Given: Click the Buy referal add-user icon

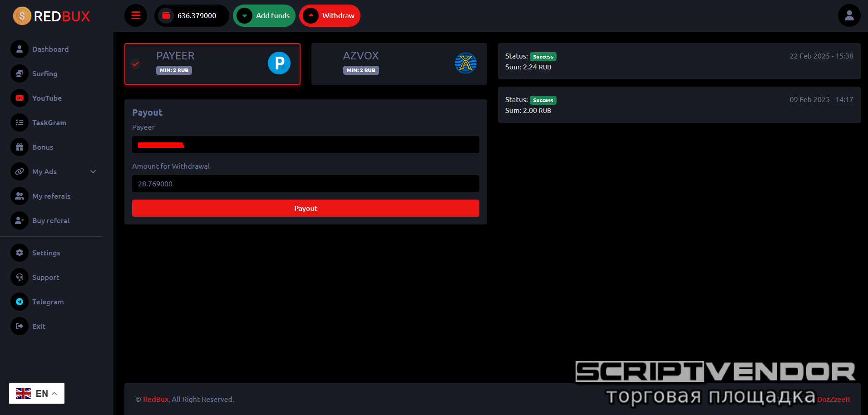Looking at the screenshot, I should tap(20, 220).
